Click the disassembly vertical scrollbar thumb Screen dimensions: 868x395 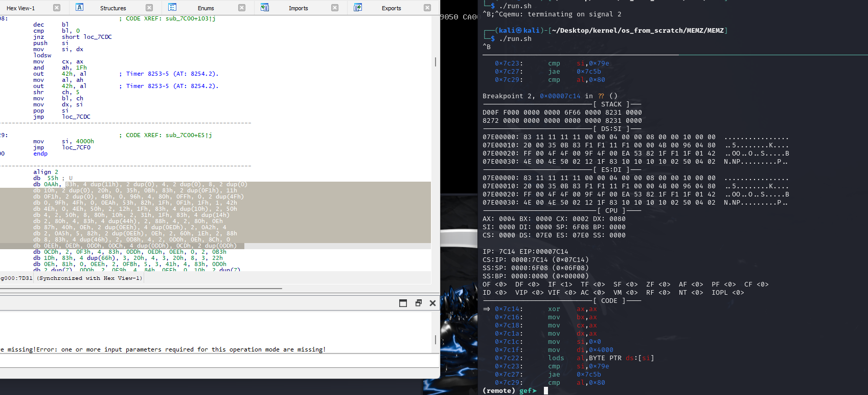pyautogui.click(x=436, y=61)
